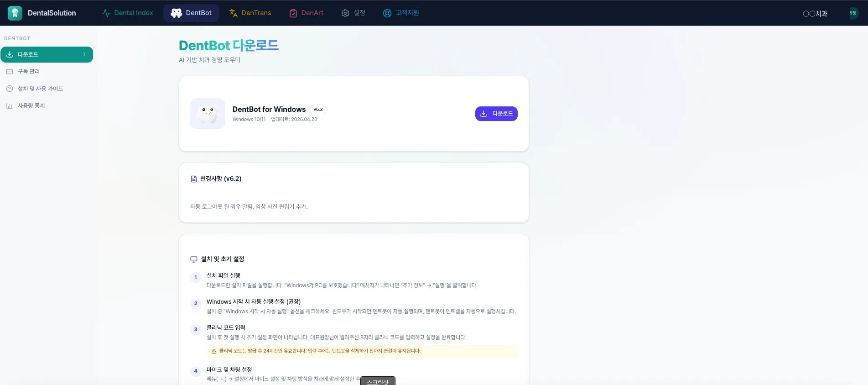Click the Windows 10/11 label

coord(249,120)
